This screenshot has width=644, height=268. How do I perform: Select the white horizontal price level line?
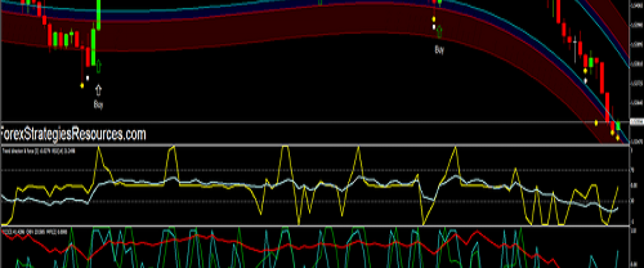tap(322, 122)
